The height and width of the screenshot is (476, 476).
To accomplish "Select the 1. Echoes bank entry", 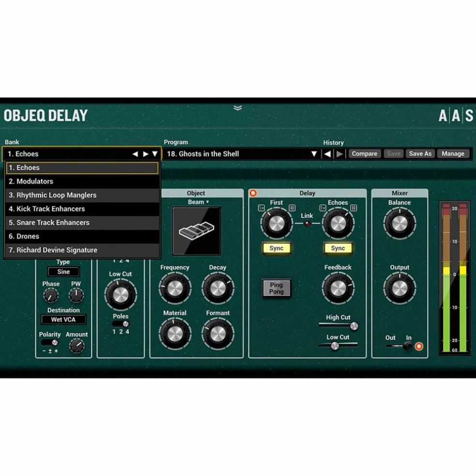I will click(x=82, y=168).
